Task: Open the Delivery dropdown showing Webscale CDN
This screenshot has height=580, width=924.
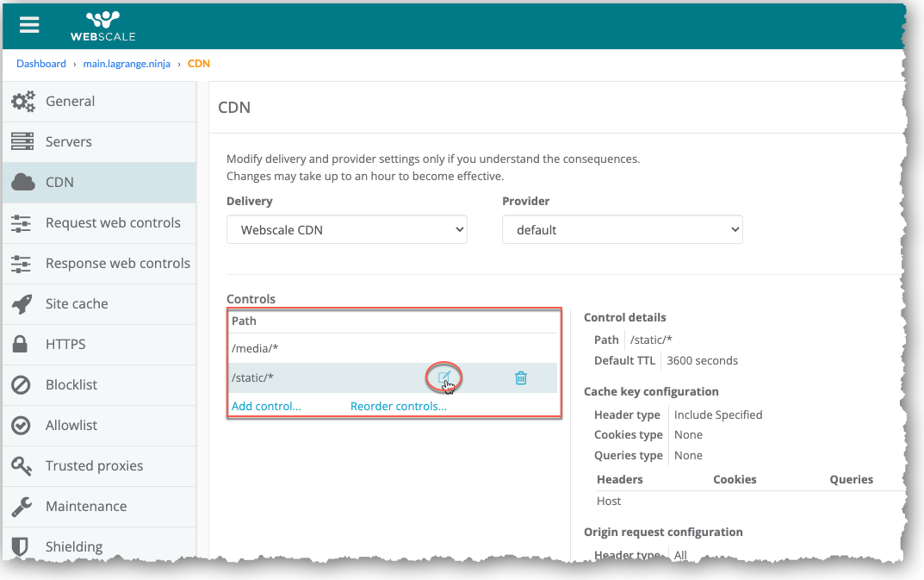Action: click(347, 230)
